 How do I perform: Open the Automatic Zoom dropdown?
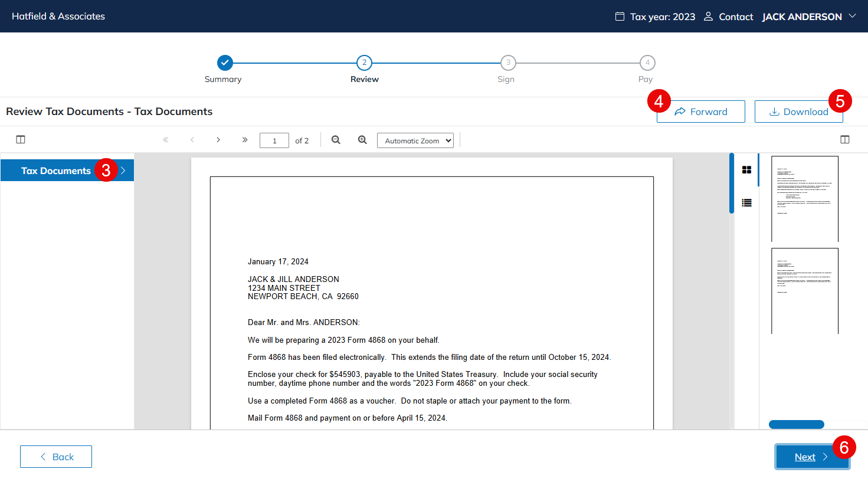click(x=415, y=140)
